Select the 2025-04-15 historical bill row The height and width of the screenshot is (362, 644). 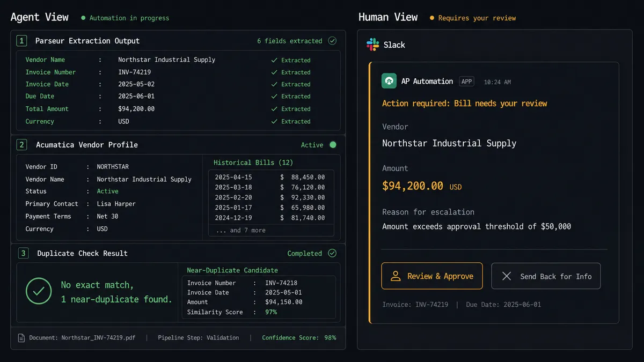[x=270, y=177]
